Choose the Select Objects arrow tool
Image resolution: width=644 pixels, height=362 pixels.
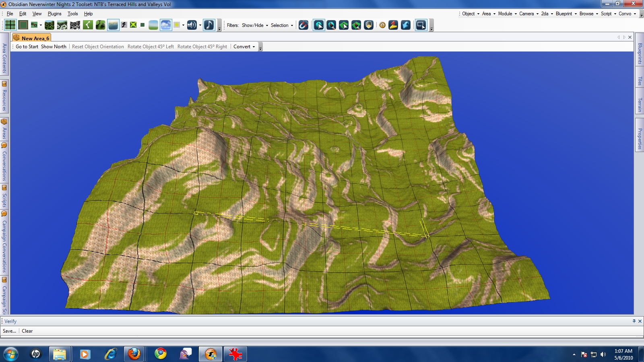pos(319,25)
